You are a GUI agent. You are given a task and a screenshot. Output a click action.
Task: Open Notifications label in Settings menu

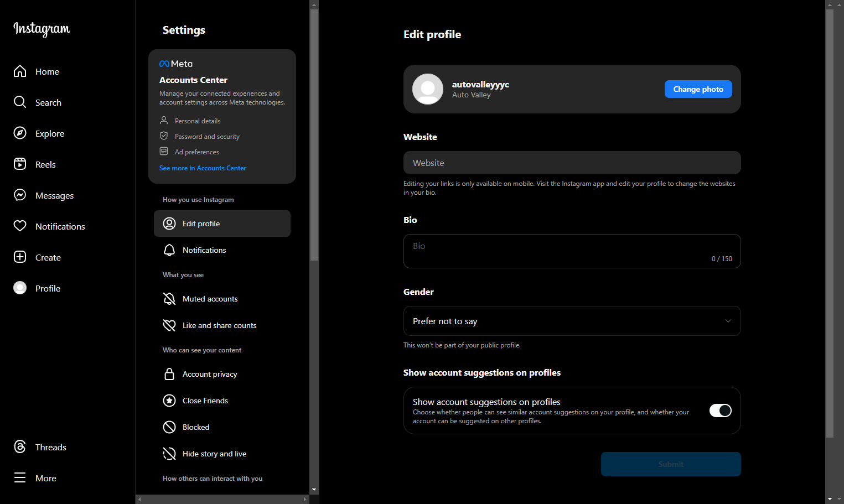[x=204, y=250]
